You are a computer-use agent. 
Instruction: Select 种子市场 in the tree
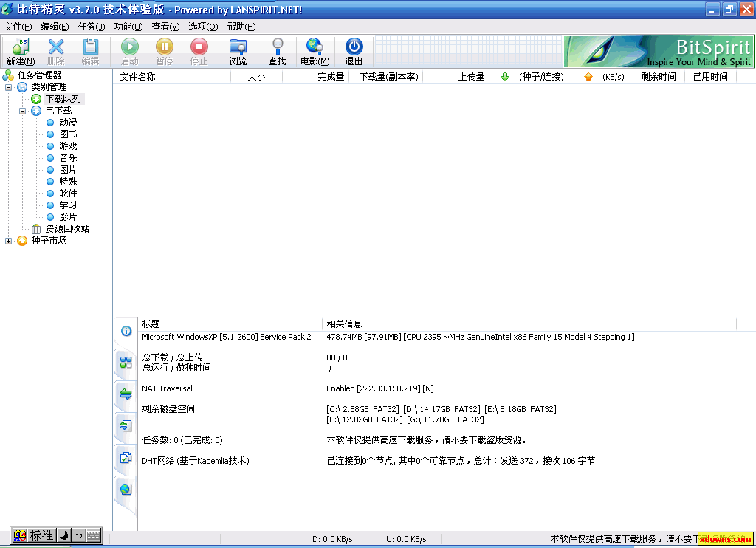tap(49, 241)
